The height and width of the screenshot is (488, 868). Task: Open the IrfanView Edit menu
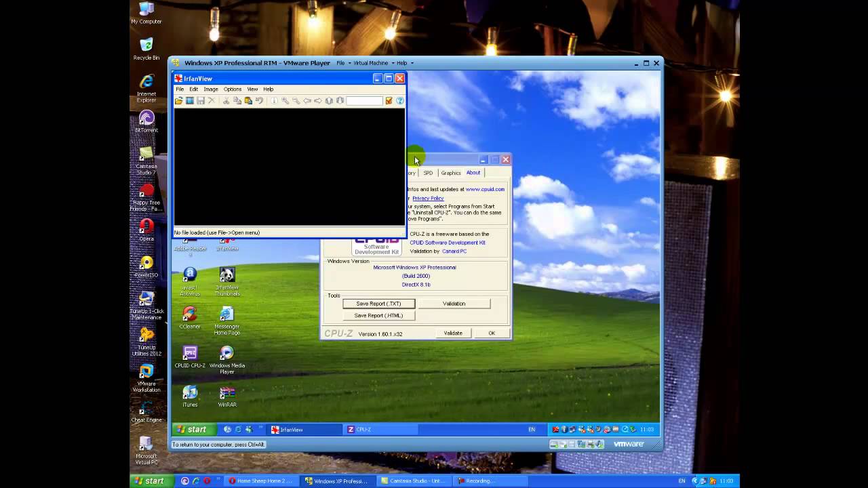194,89
